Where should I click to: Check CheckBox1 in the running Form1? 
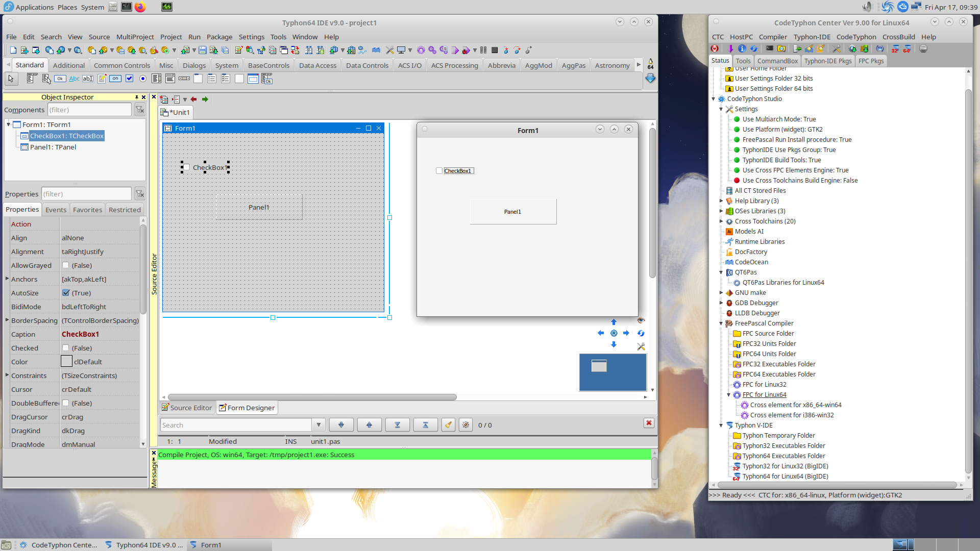[x=439, y=171]
